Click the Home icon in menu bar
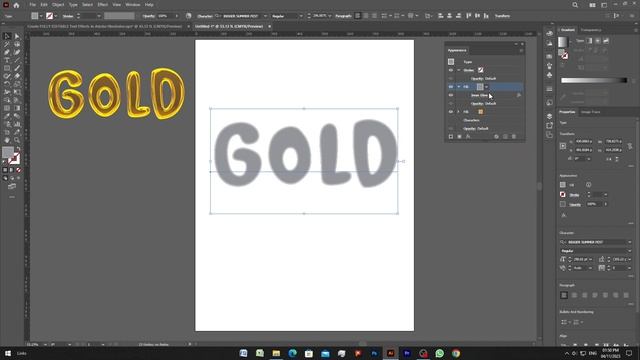 tap(16, 5)
